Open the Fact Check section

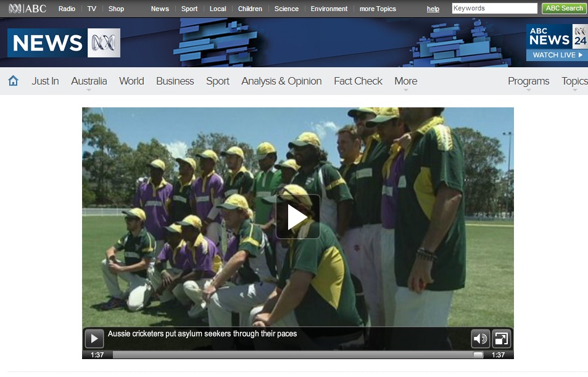(358, 81)
